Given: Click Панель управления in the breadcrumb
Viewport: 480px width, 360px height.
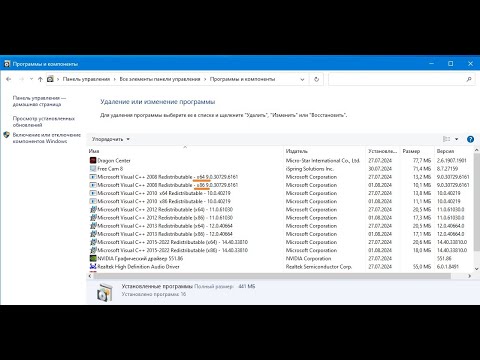Looking at the screenshot, I should [x=86, y=79].
